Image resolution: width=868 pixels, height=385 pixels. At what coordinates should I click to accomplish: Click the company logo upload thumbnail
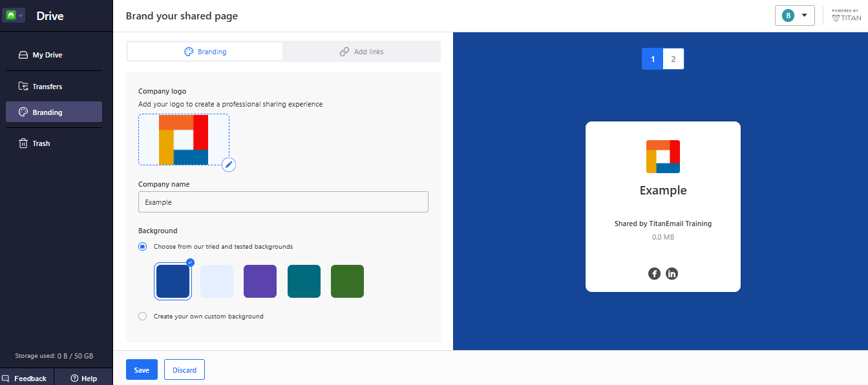(184, 140)
